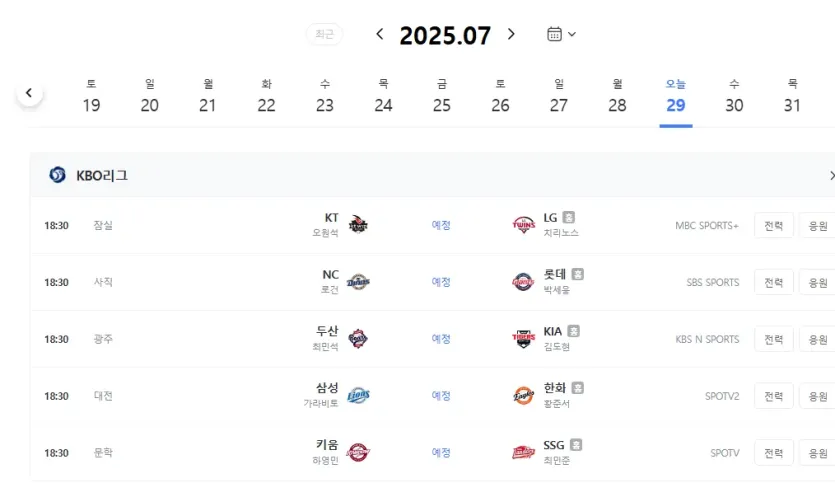Click the LG Twins team logo
The image size is (835, 483).
click(x=523, y=225)
